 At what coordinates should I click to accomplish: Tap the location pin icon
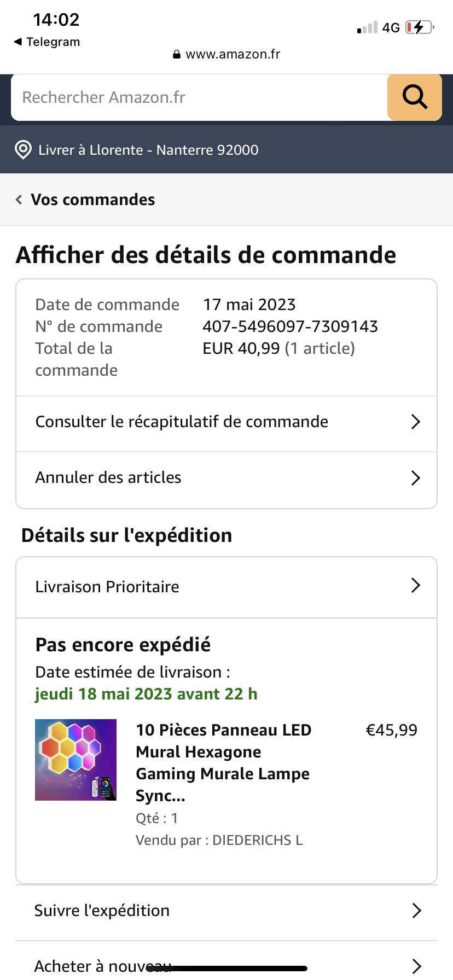pos(23,150)
